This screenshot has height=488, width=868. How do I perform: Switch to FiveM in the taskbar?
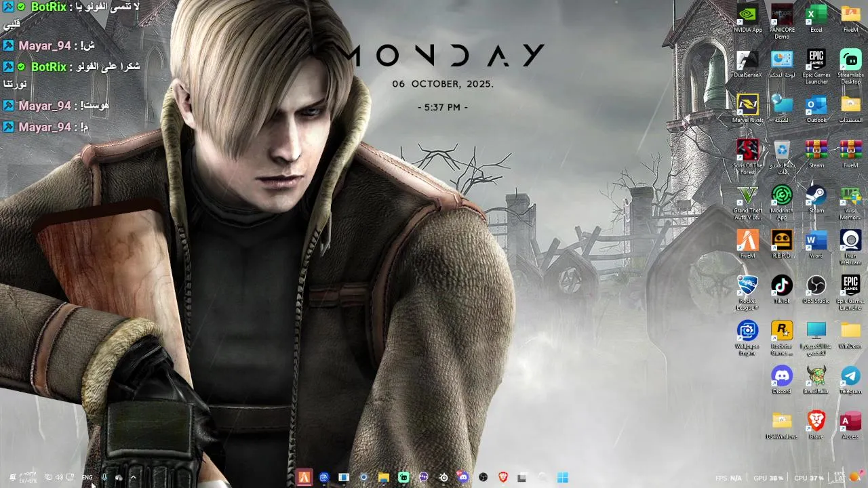[304, 478]
